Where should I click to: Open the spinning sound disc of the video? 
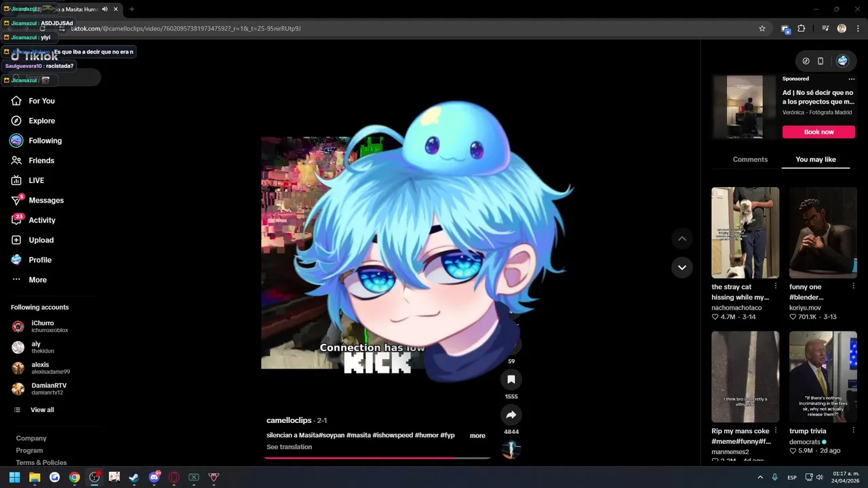511,449
